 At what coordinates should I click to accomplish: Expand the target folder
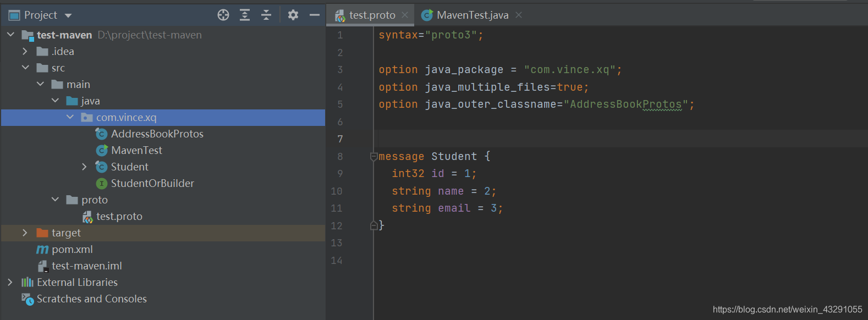(x=25, y=233)
